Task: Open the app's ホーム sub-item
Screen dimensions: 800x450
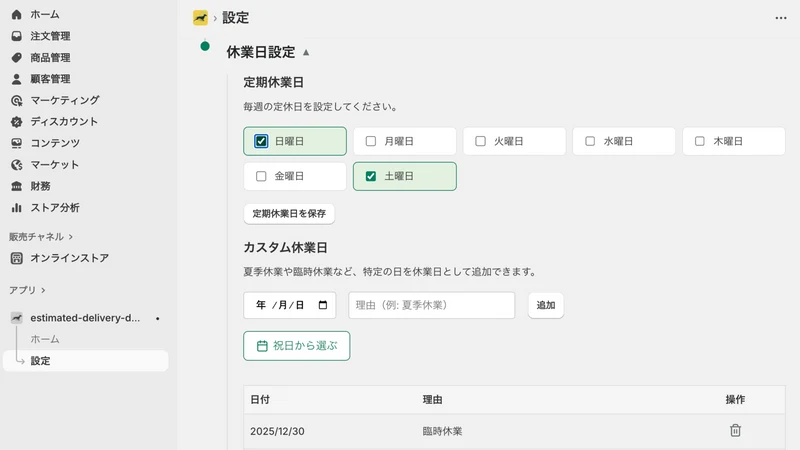Action: point(45,339)
